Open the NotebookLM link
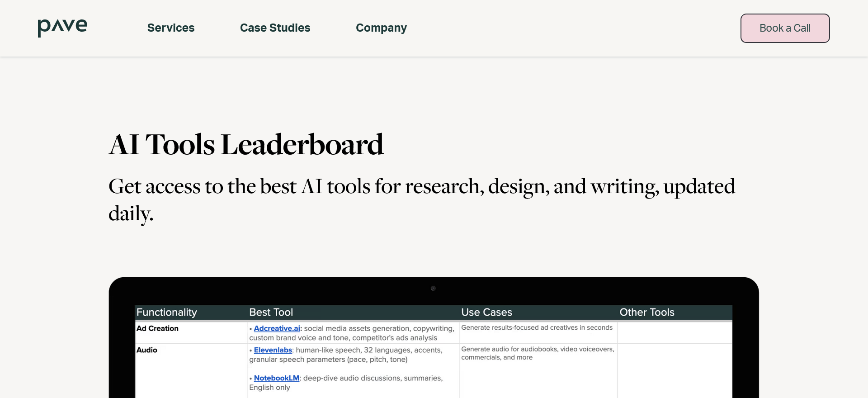Viewport: 868px width, 398px height. click(276, 378)
